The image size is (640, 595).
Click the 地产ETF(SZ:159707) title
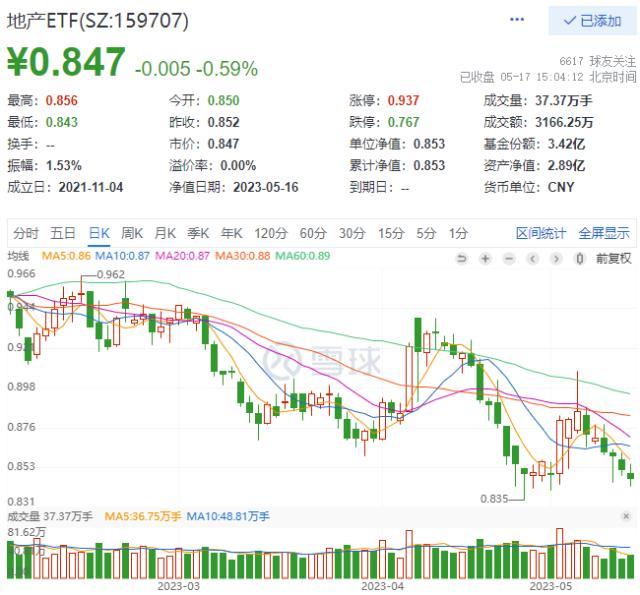pyautogui.click(x=98, y=20)
